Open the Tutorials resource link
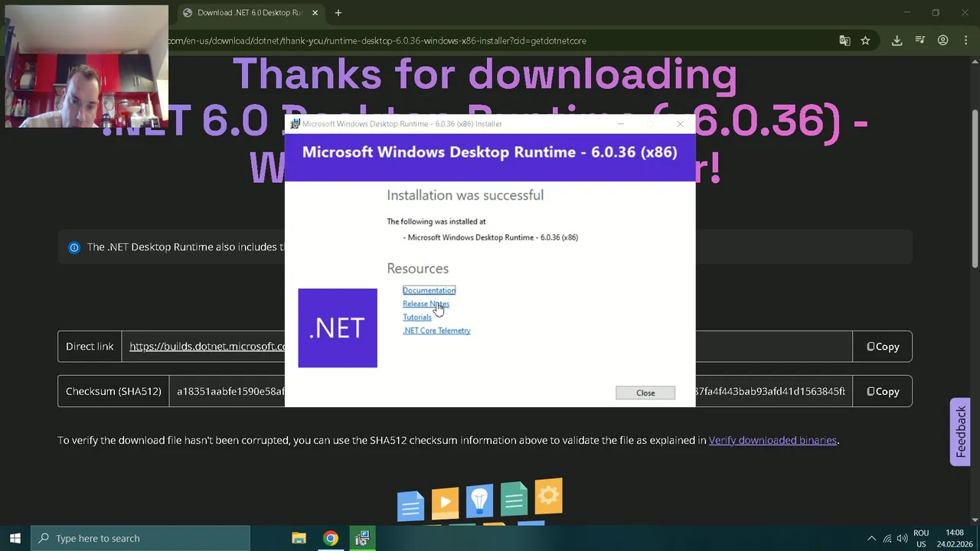The height and width of the screenshot is (551, 980). [x=417, y=317]
